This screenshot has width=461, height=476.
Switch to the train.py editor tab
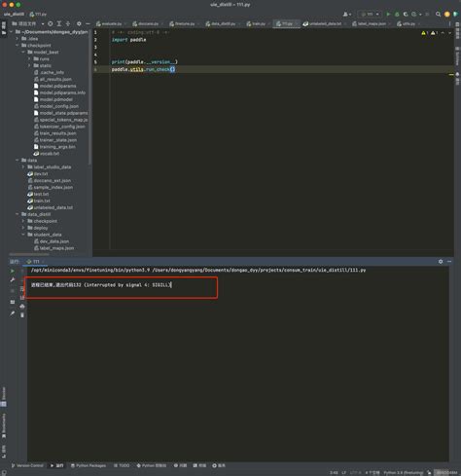[x=258, y=24]
